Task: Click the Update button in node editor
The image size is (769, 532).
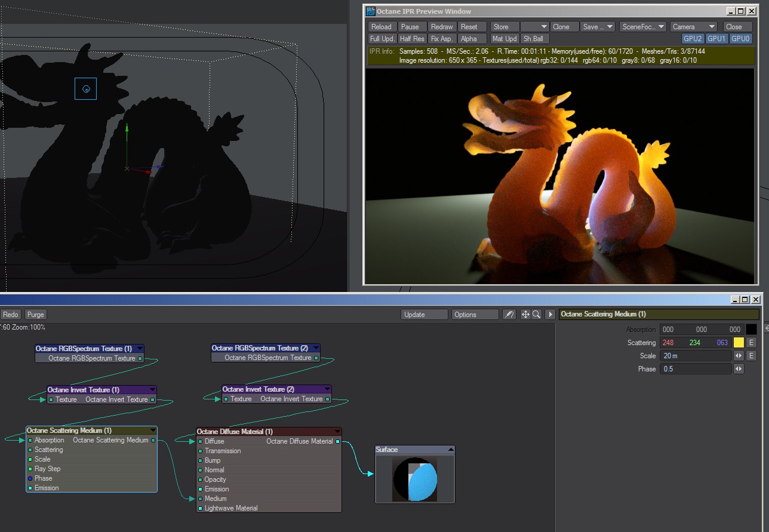Action: 425,315
